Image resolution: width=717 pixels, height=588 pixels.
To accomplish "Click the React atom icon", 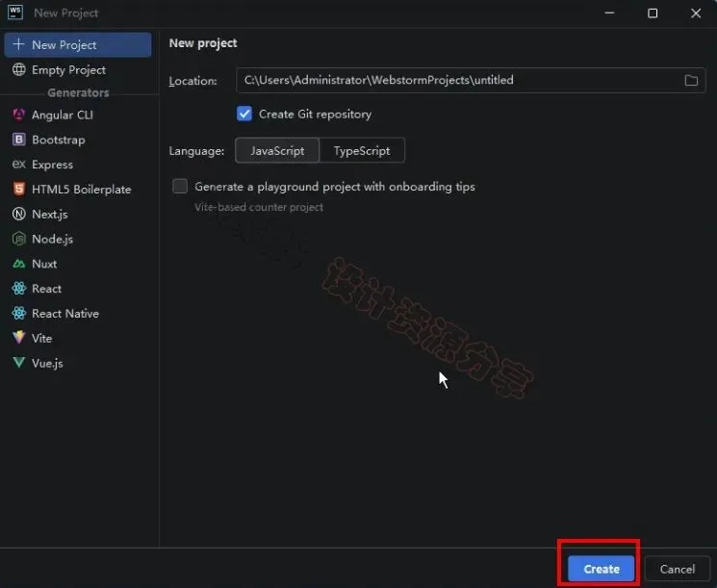I will coord(18,288).
